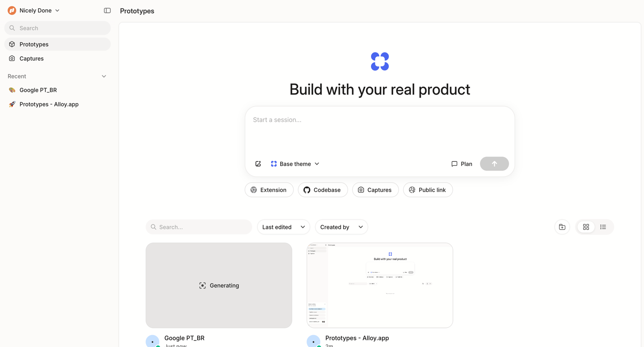This screenshot has width=644, height=347.
Task: Click the GitHub icon on the Codebase button
Action: (x=307, y=190)
